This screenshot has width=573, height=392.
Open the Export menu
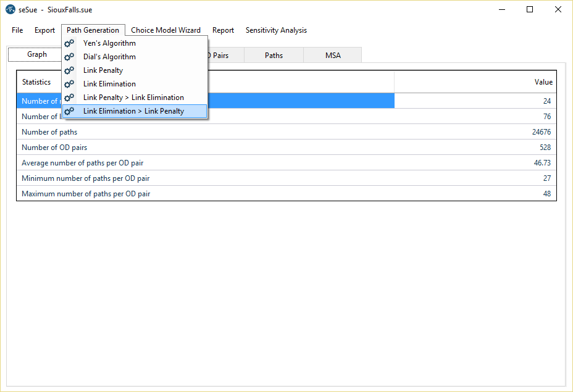[x=44, y=30]
